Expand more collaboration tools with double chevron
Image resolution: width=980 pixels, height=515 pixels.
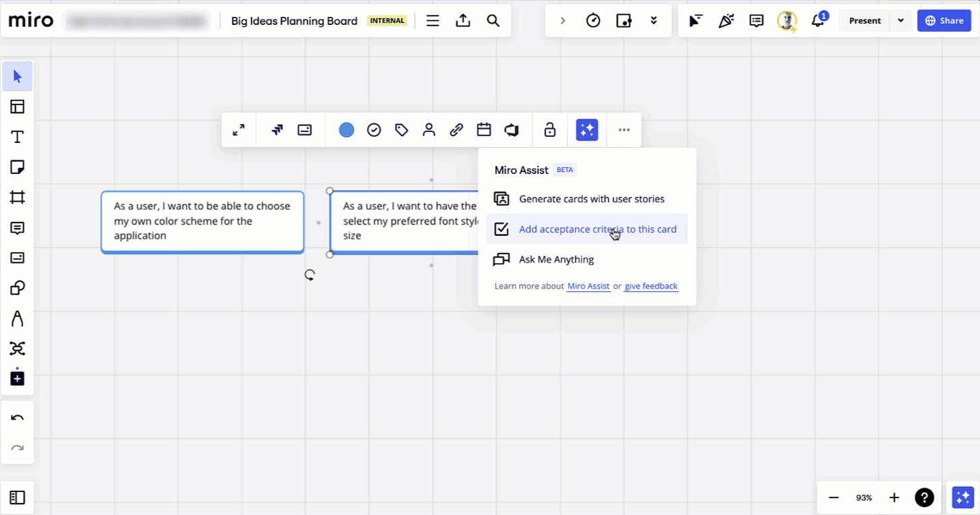(x=654, y=21)
